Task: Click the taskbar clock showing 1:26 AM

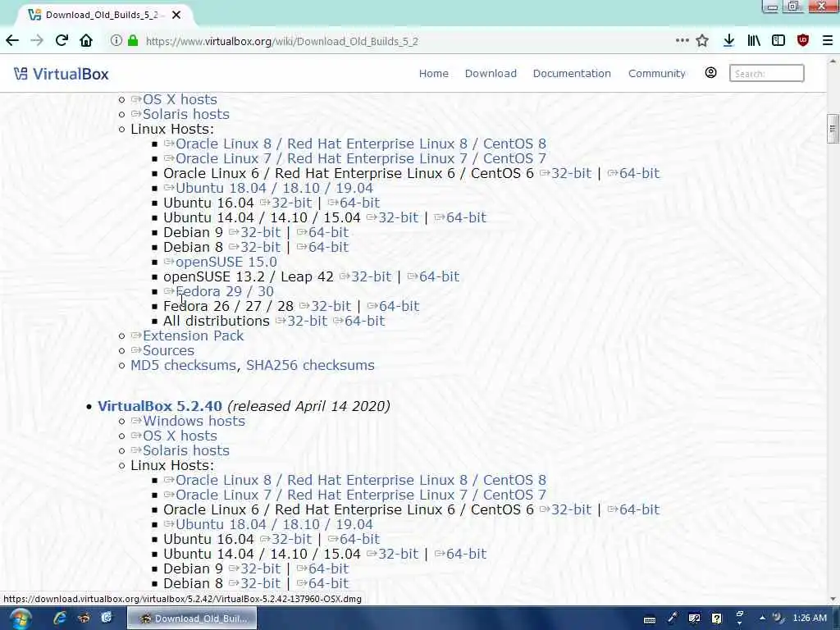Action: tap(810, 618)
